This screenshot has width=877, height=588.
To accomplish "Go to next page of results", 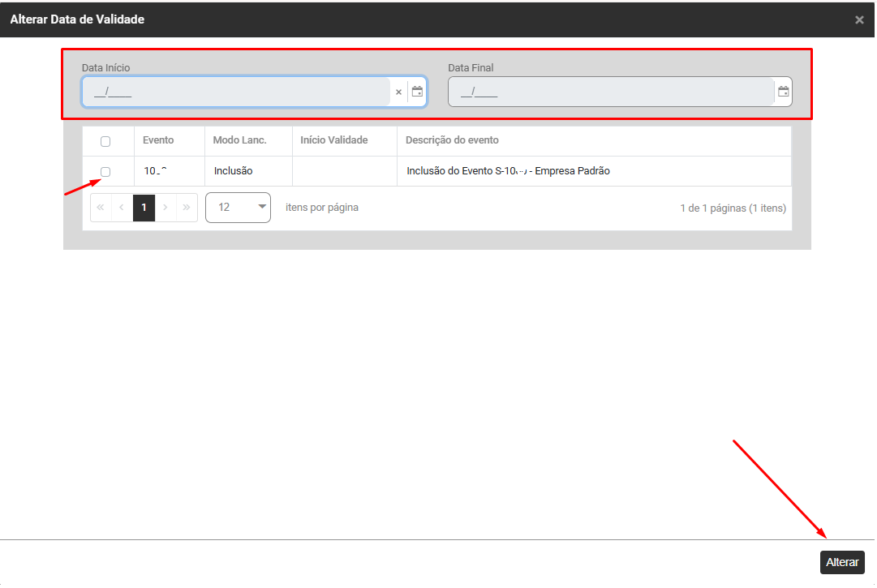I will point(166,208).
